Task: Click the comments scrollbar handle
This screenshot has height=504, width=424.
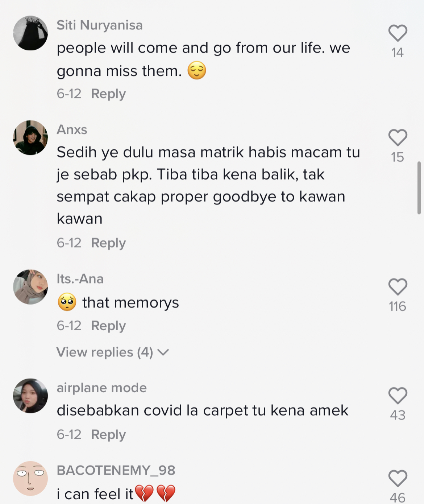Action: pyautogui.click(x=419, y=188)
